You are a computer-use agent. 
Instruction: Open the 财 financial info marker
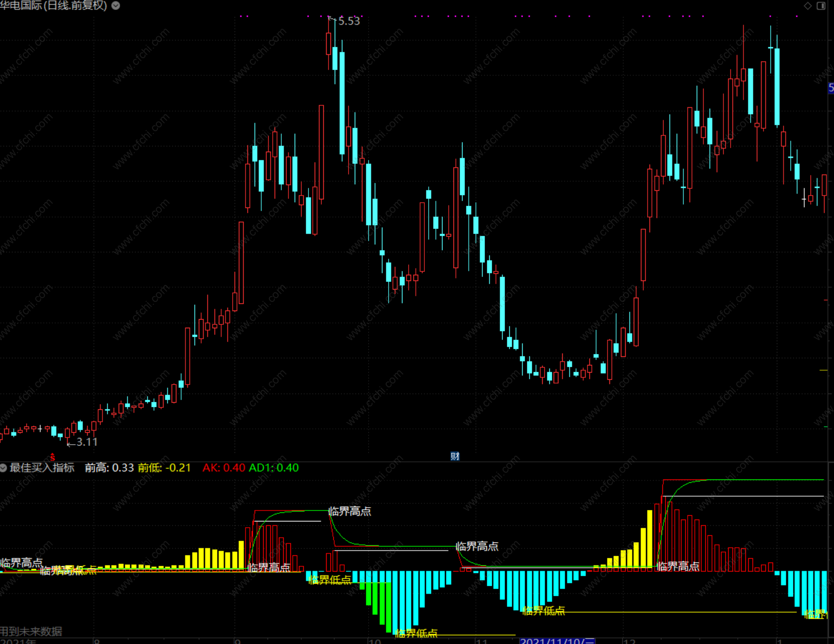point(455,456)
